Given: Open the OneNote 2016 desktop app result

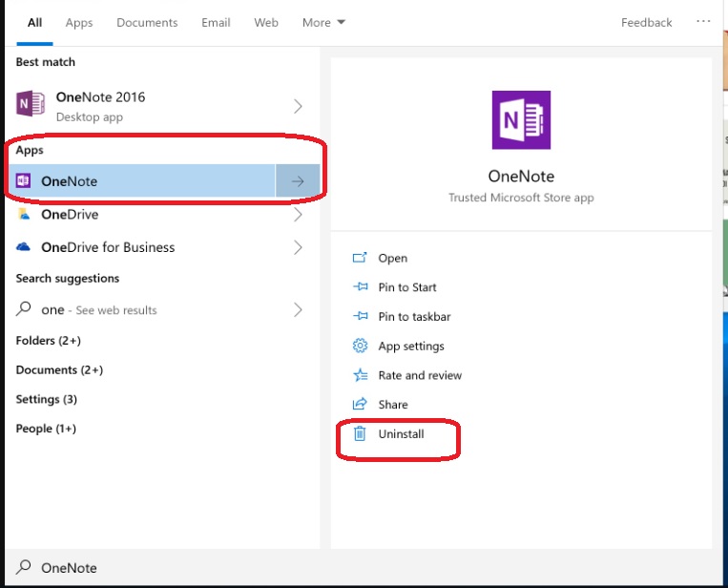Looking at the screenshot, I should [x=162, y=106].
